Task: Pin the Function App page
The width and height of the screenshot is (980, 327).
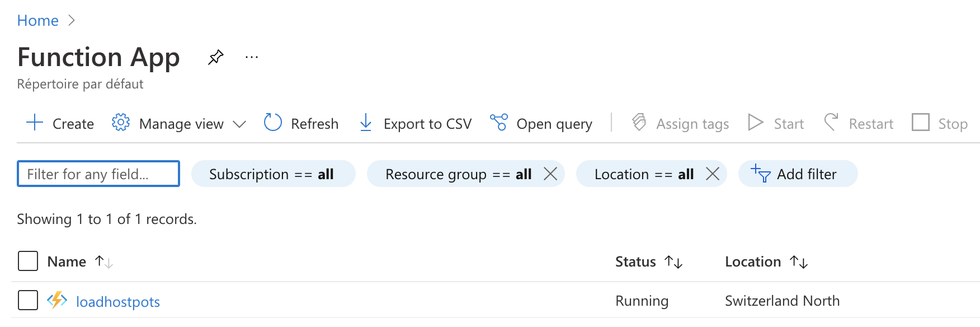Action: click(216, 57)
